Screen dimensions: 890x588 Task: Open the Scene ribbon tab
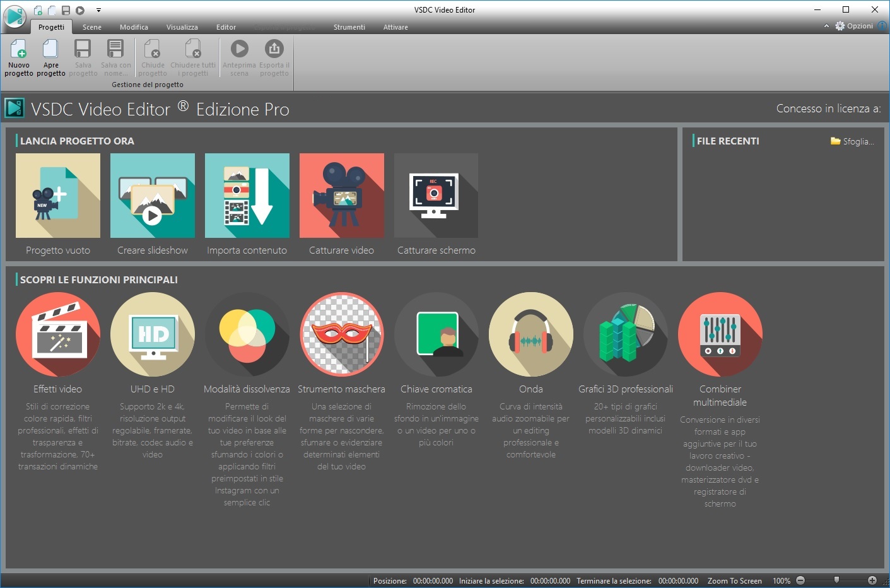coord(91,27)
